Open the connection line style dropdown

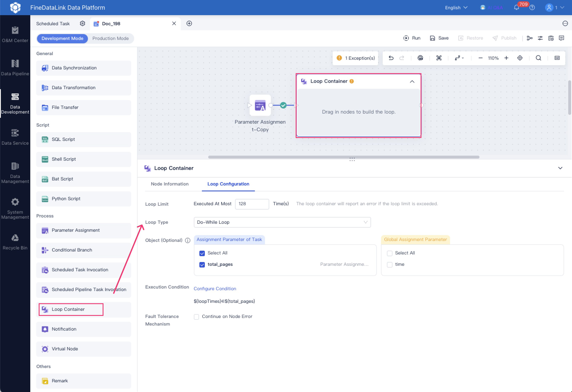[459, 58]
